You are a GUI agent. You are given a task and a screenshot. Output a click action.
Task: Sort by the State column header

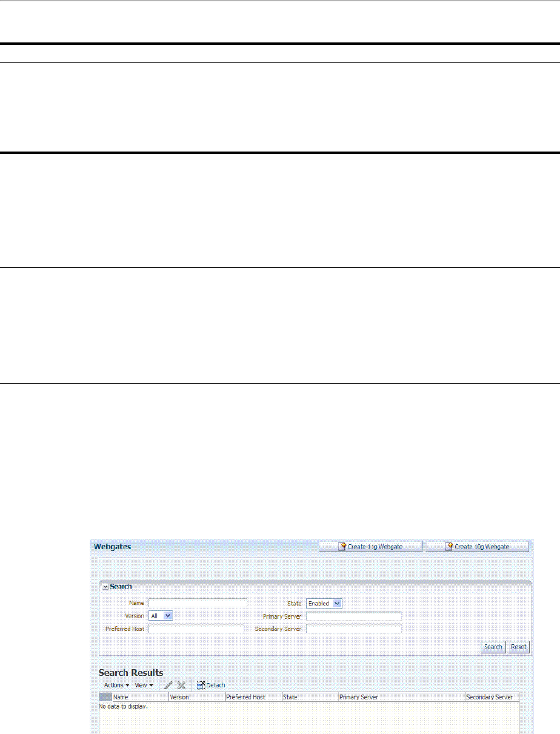point(310,697)
